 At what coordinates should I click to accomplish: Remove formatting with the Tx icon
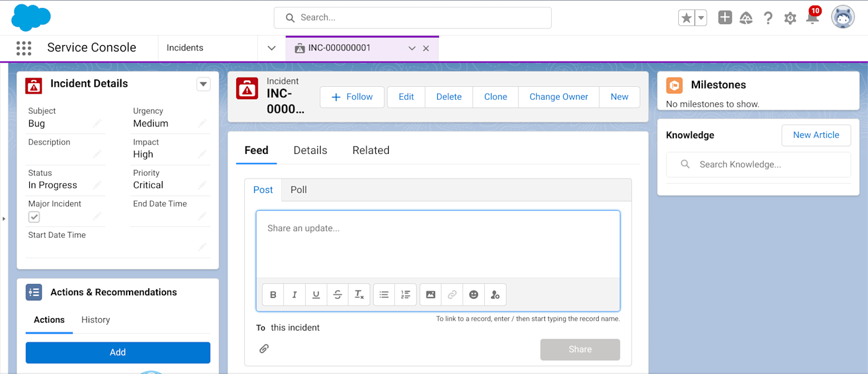point(359,295)
